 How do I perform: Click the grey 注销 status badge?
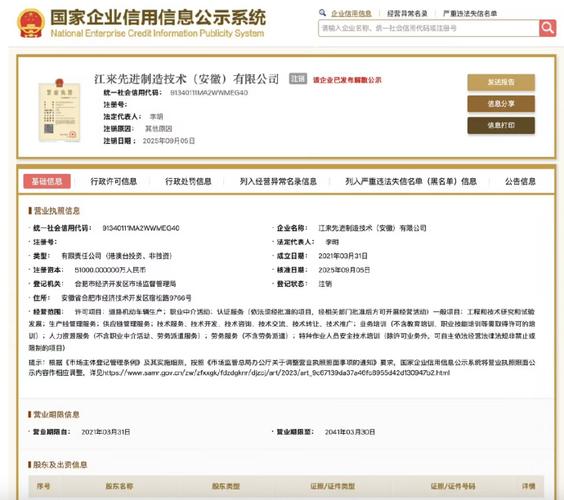pyautogui.click(x=298, y=79)
